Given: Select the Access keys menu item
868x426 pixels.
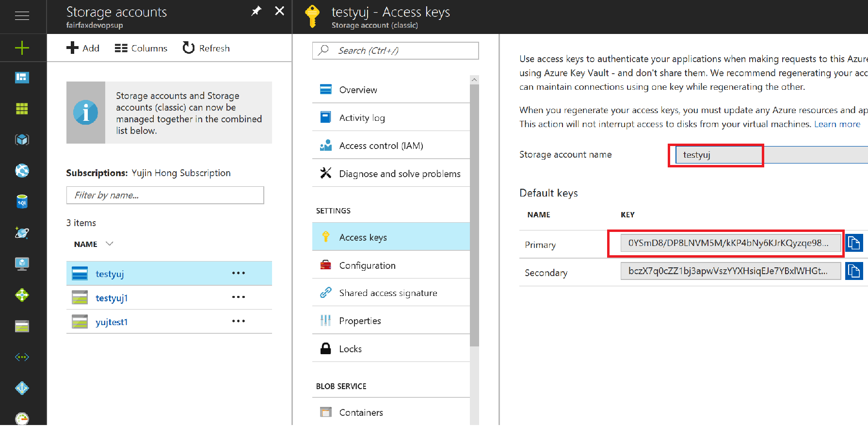Looking at the screenshot, I should [x=391, y=237].
